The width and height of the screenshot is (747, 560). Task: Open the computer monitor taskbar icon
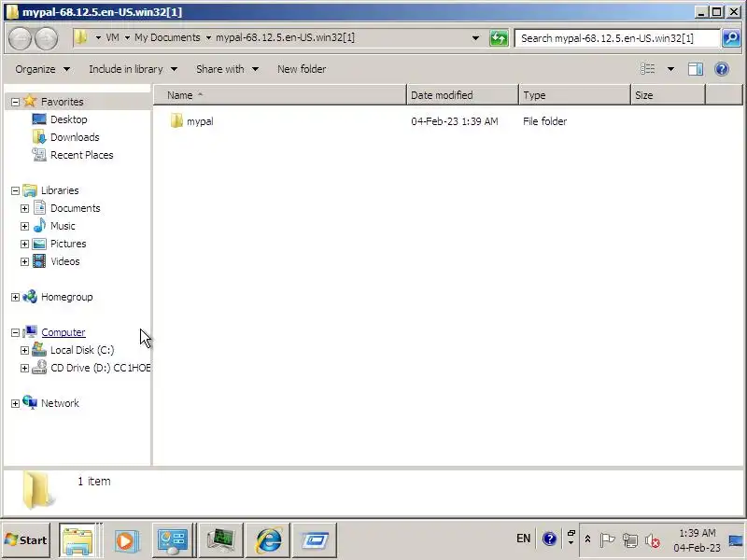220,540
